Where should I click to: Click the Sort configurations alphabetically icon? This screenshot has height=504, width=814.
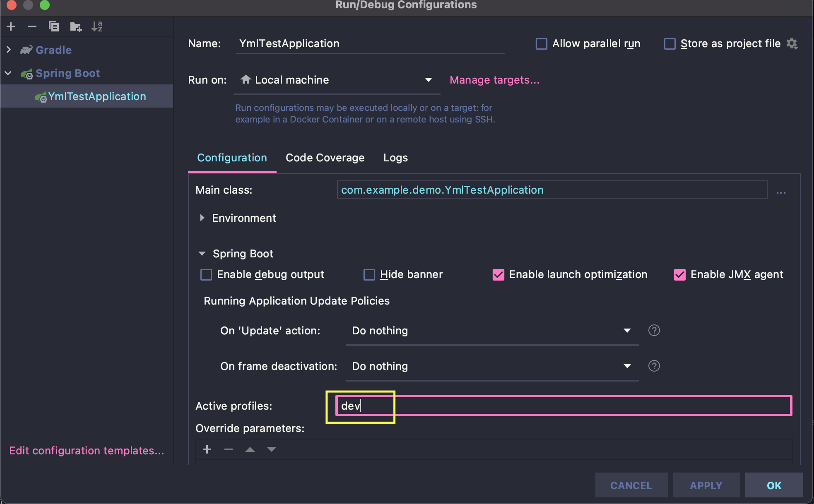(97, 27)
